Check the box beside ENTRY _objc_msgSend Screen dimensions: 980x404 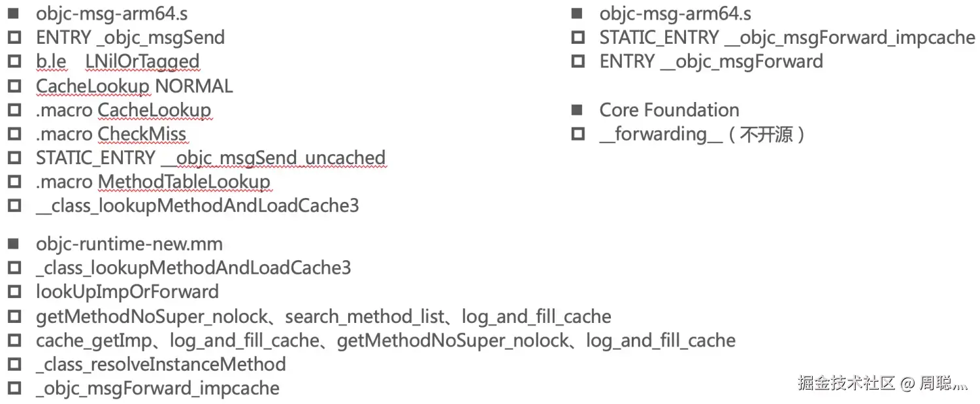[14, 37]
